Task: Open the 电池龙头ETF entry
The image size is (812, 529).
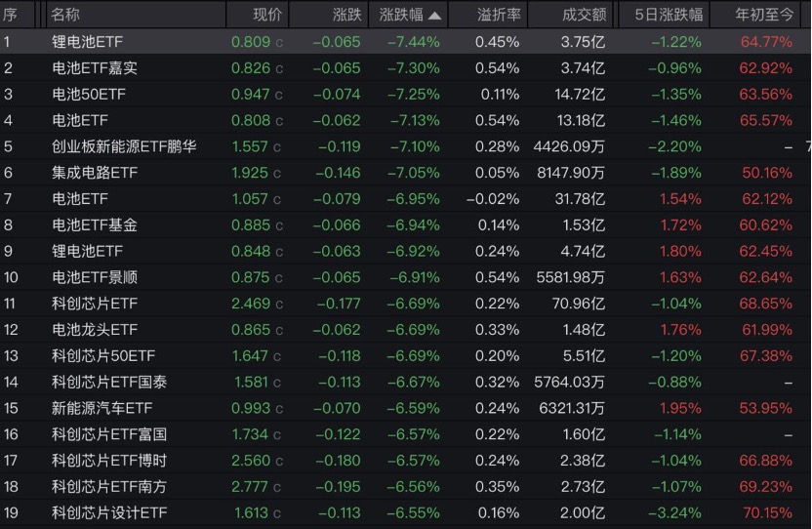Action: point(94,330)
